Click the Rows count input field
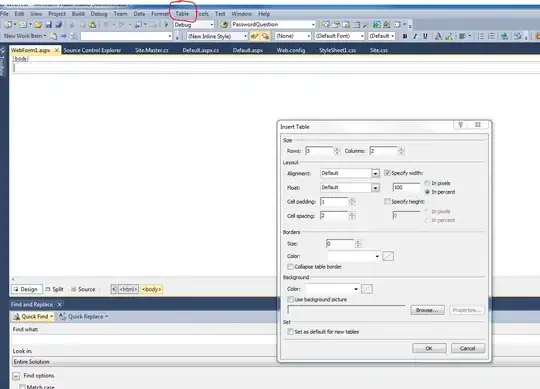 click(x=319, y=151)
